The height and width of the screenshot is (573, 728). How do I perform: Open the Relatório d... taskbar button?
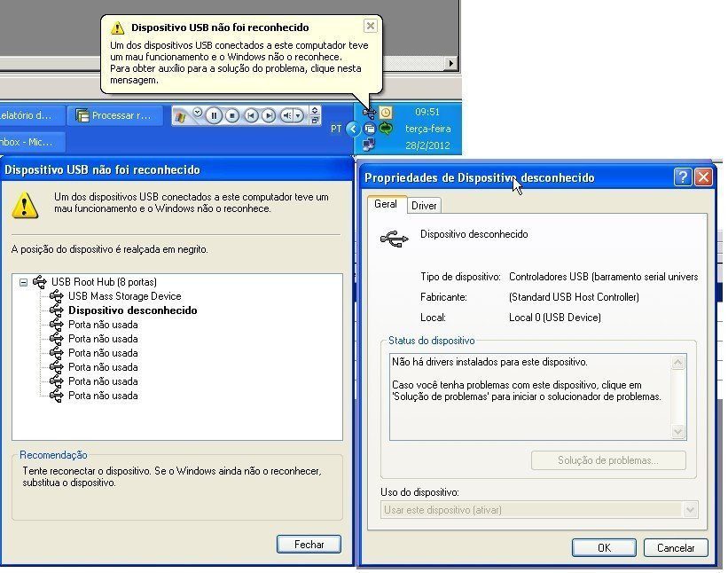point(32,115)
